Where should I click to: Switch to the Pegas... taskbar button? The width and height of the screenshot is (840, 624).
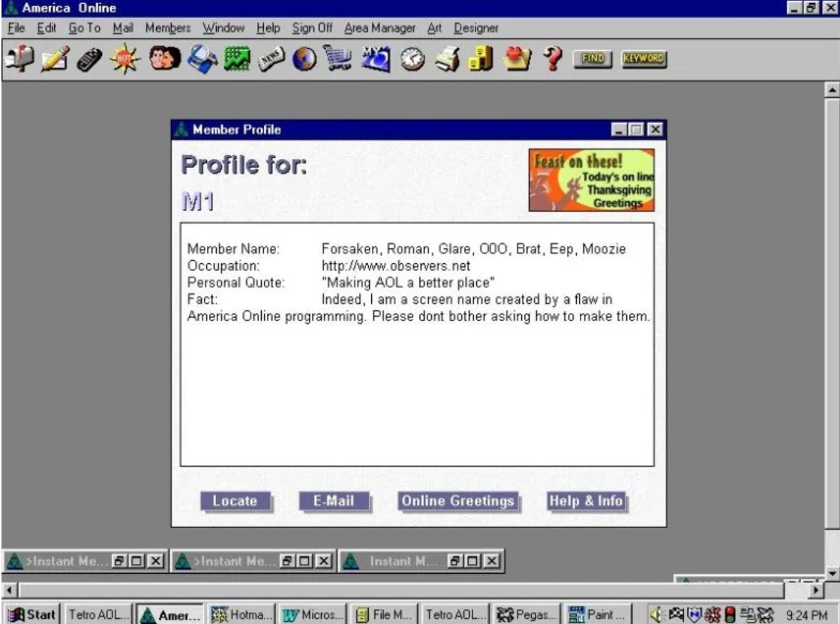point(526,614)
